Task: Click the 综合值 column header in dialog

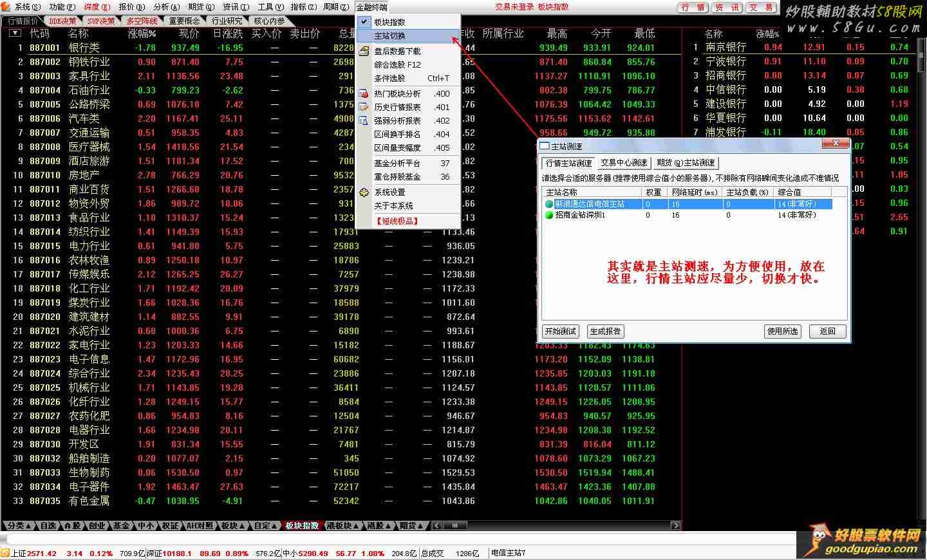Action: 803,192
